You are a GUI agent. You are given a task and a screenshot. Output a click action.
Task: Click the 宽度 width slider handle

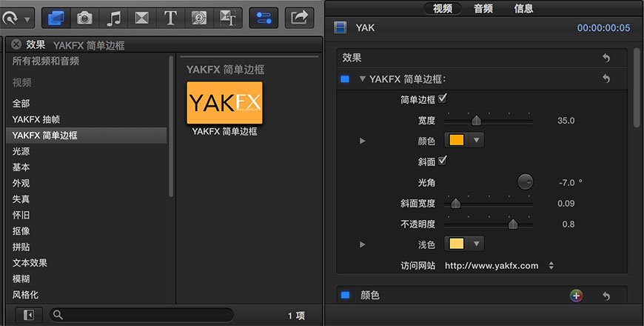pos(477,121)
